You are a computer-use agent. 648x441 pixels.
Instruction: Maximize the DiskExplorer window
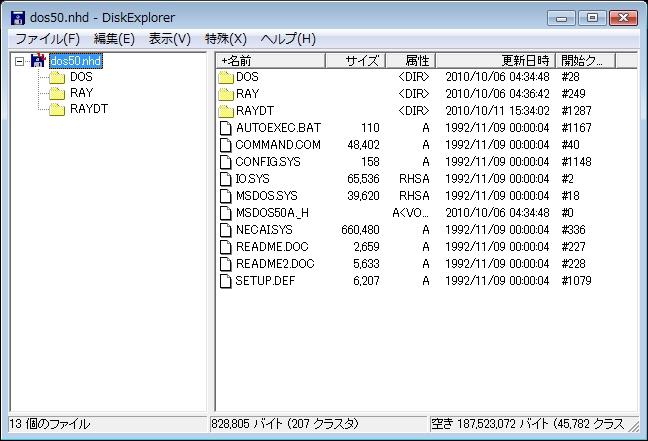pos(592,18)
